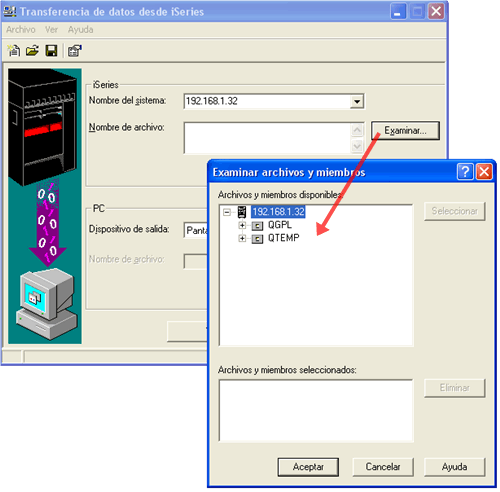The image size is (500, 492).
Task: Click the Eliminar button
Action: [x=455, y=388]
